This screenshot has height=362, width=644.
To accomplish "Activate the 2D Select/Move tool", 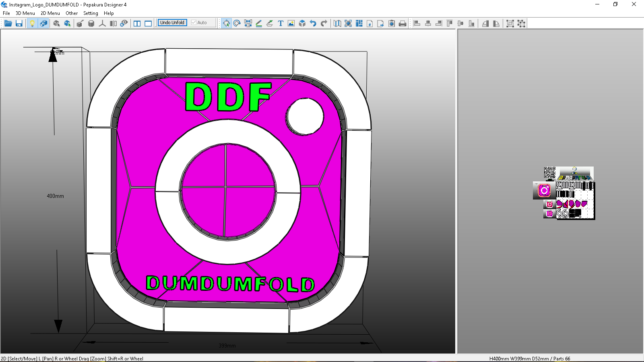I will [x=226, y=23].
